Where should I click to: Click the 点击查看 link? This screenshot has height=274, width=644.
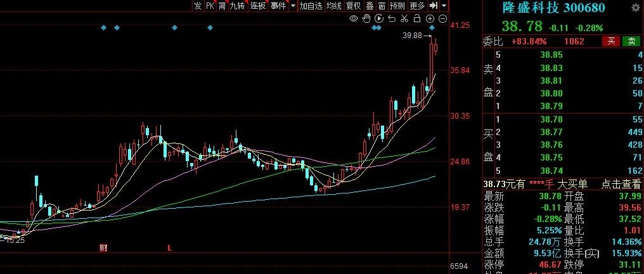click(622, 185)
